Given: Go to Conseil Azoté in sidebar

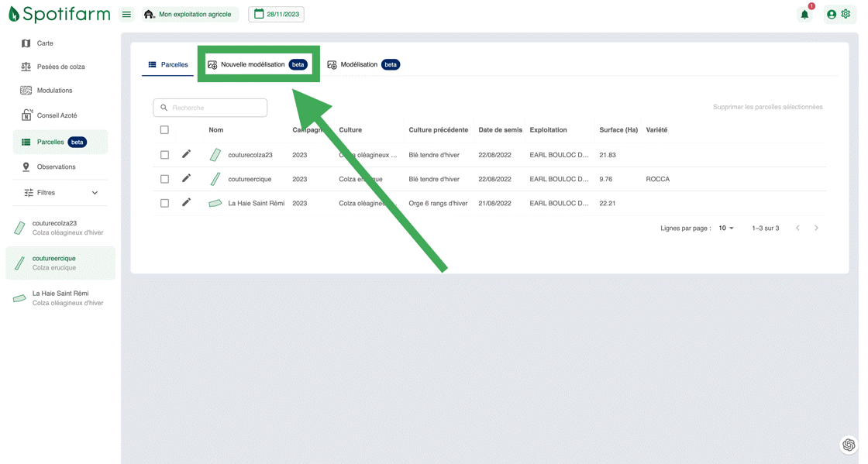Looking at the screenshot, I should 57,115.
